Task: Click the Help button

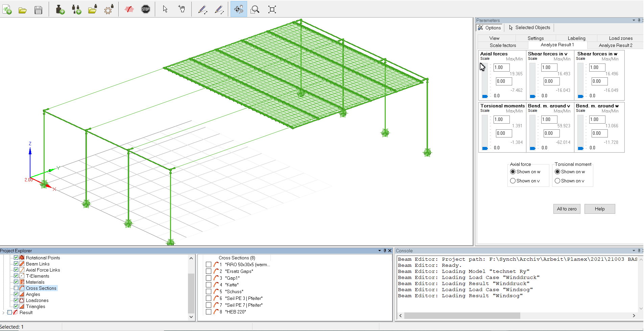Action: pos(600,209)
